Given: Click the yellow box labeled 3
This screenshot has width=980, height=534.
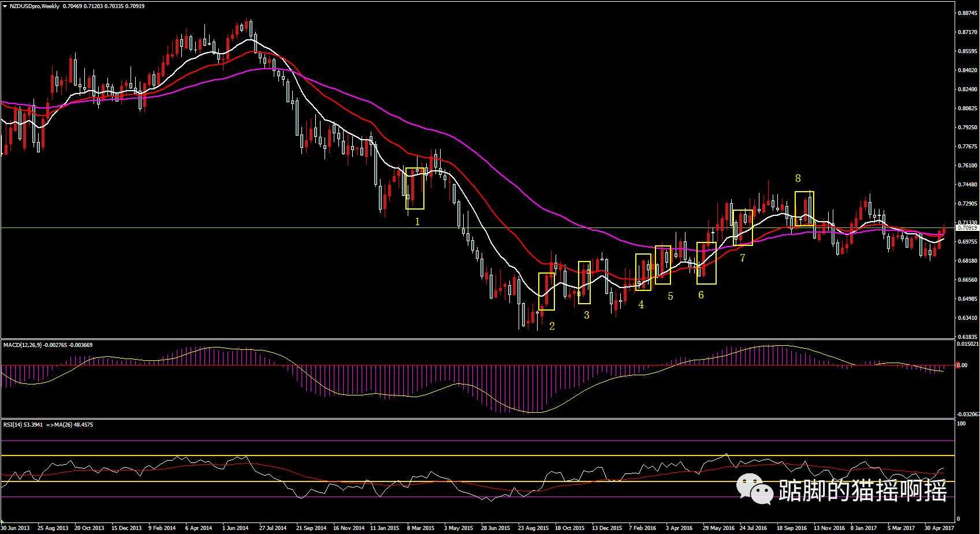Looking at the screenshot, I should click(584, 282).
